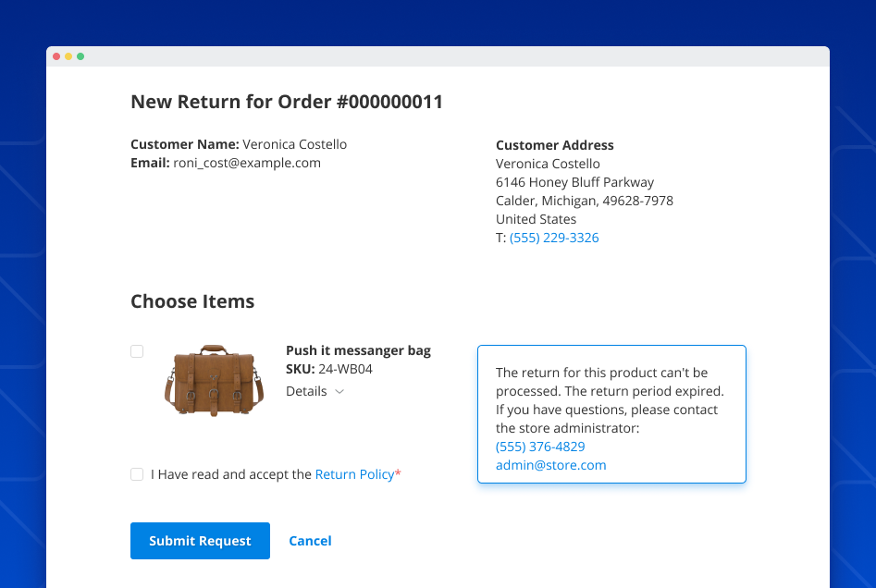
Task: Close the window with the red button
Action: tap(56, 56)
